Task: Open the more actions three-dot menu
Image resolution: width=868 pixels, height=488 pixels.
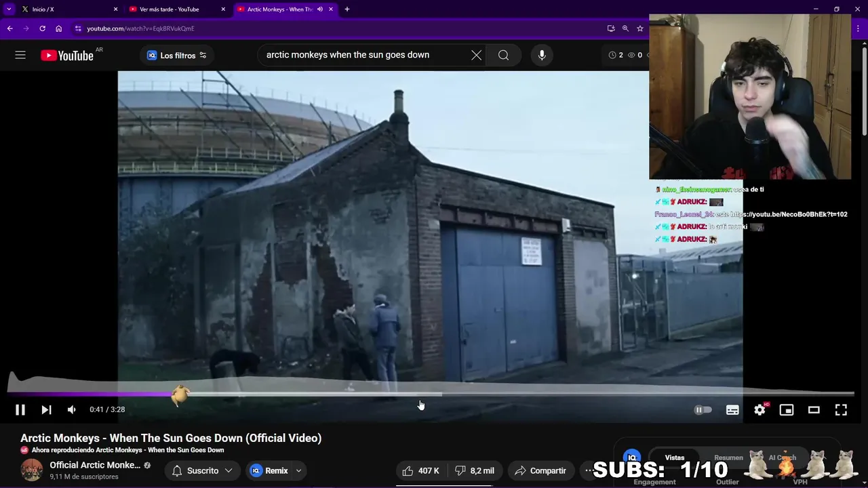Action: (589, 470)
